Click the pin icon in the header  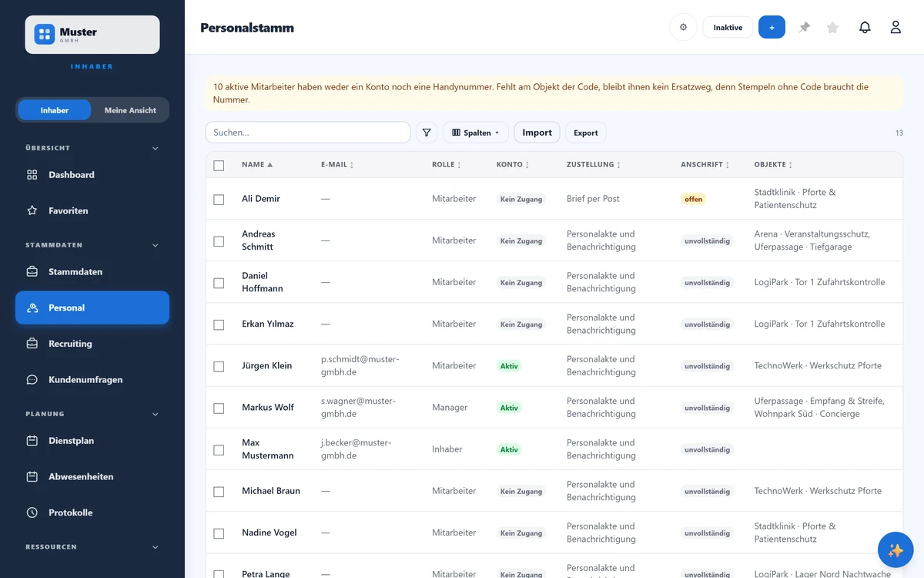(x=805, y=27)
